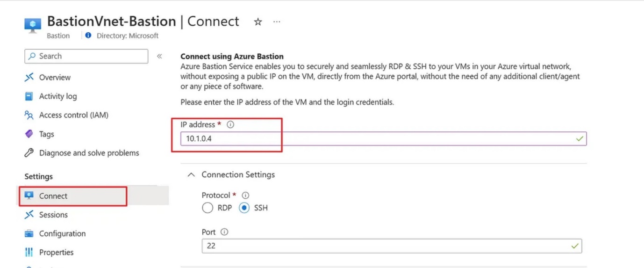Click the Directory info icon

88,36
